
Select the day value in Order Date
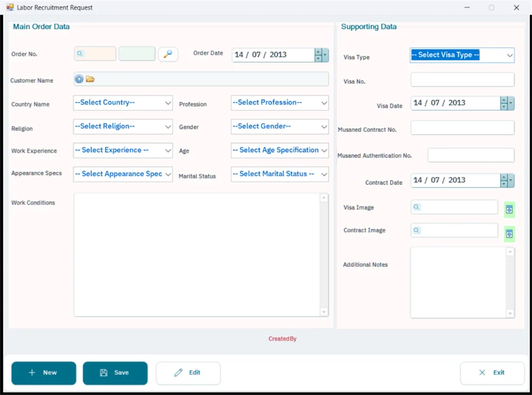pos(239,55)
